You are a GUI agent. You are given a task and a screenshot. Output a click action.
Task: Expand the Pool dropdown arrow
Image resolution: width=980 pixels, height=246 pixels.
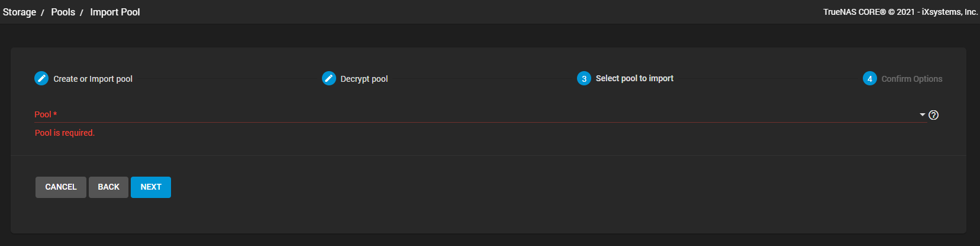(x=923, y=114)
